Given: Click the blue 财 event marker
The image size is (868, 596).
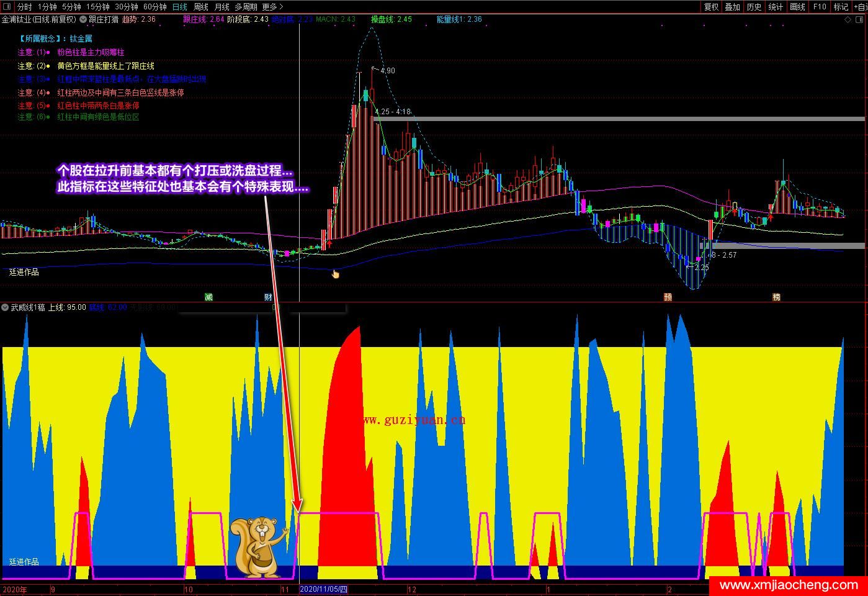Looking at the screenshot, I should tap(268, 297).
